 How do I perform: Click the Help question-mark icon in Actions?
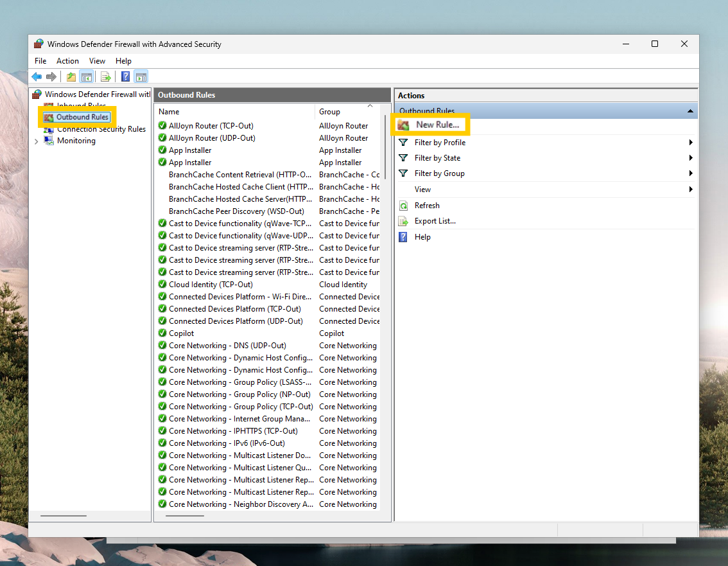point(403,237)
